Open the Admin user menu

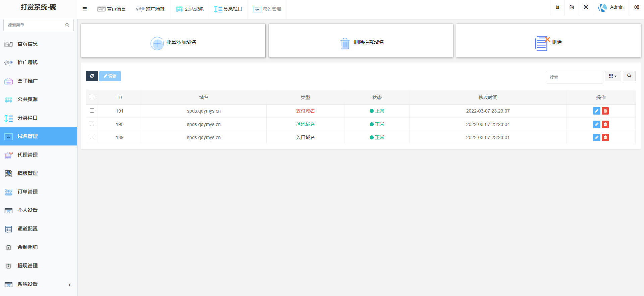click(611, 7)
